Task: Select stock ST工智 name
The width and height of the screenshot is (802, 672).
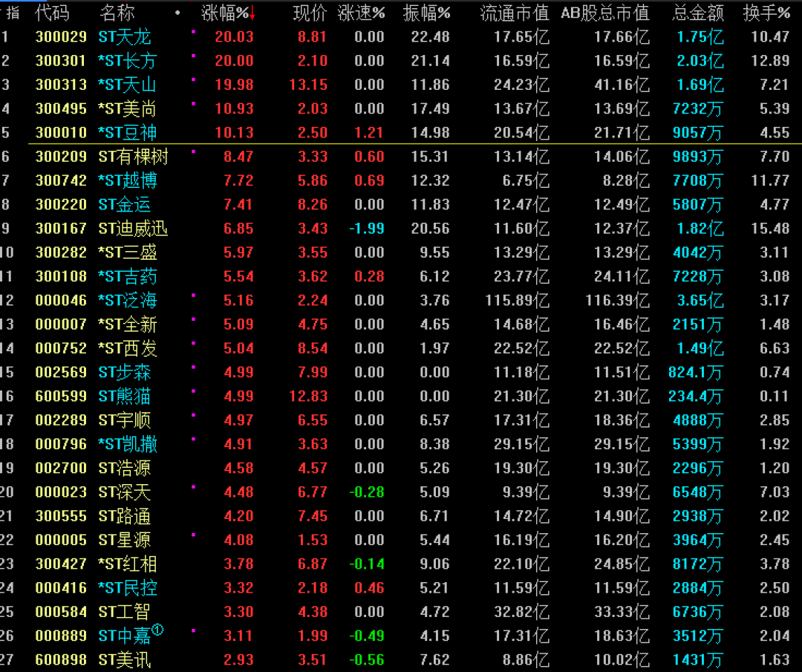Action: point(125,612)
